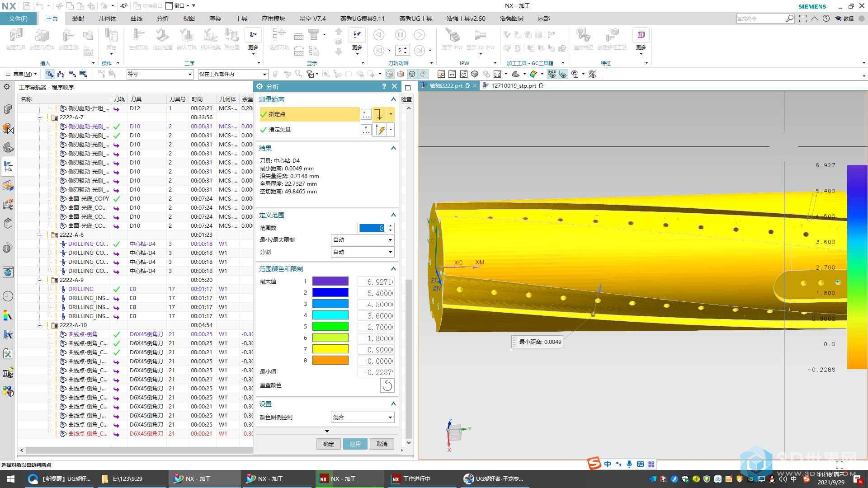Open the Assembly Navigator sidebar icon

tap(8, 109)
